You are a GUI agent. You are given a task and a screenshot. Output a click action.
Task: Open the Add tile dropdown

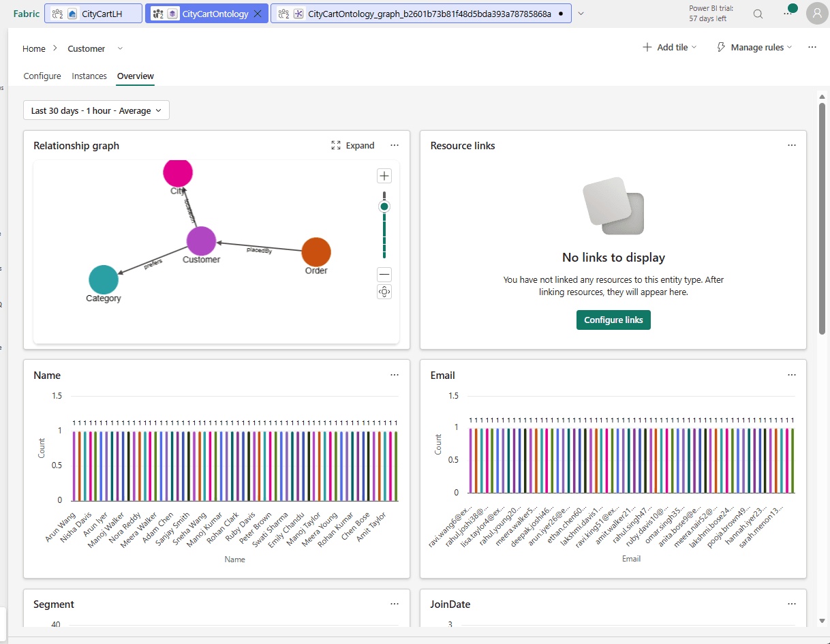tap(670, 47)
